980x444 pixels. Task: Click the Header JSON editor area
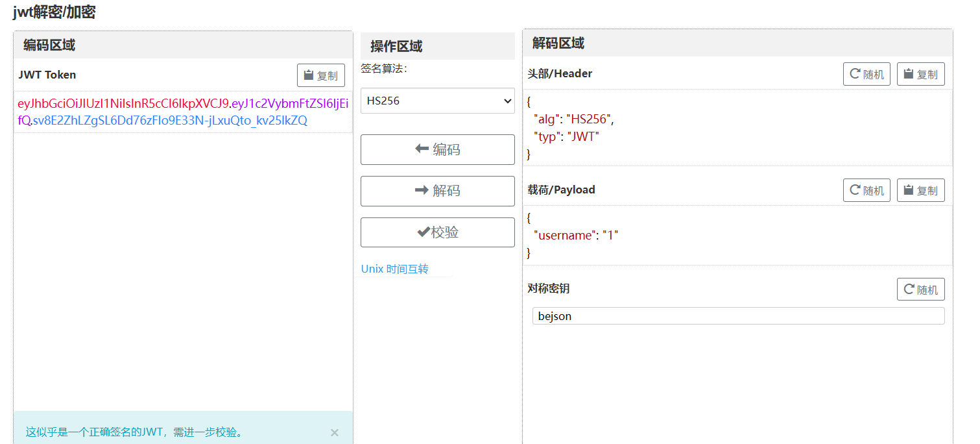click(737, 128)
